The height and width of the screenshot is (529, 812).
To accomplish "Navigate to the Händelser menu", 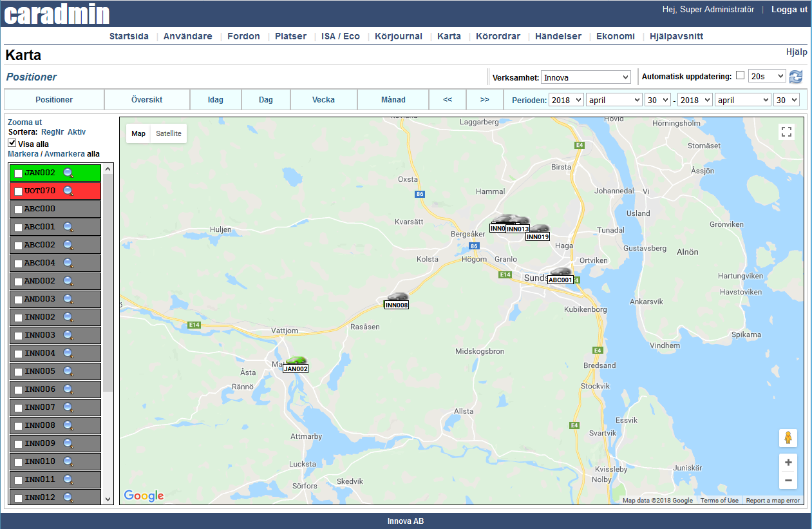I will (558, 36).
